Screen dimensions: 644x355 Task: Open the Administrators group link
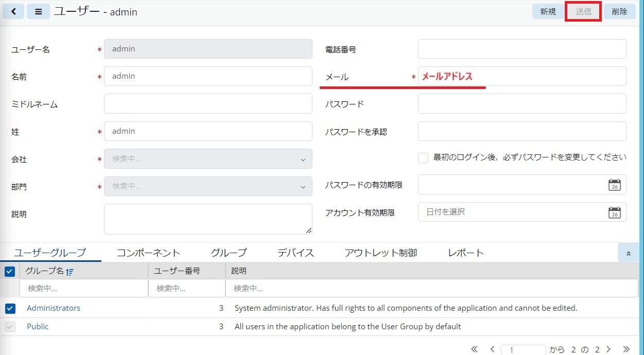coord(54,308)
